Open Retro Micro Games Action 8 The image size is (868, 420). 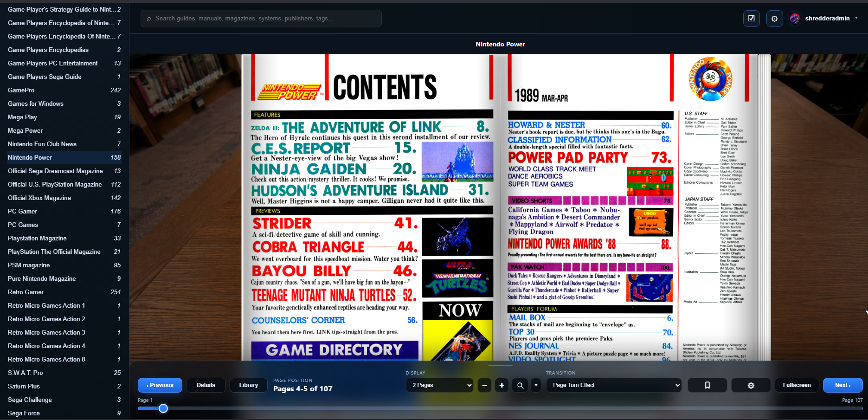(x=64, y=359)
